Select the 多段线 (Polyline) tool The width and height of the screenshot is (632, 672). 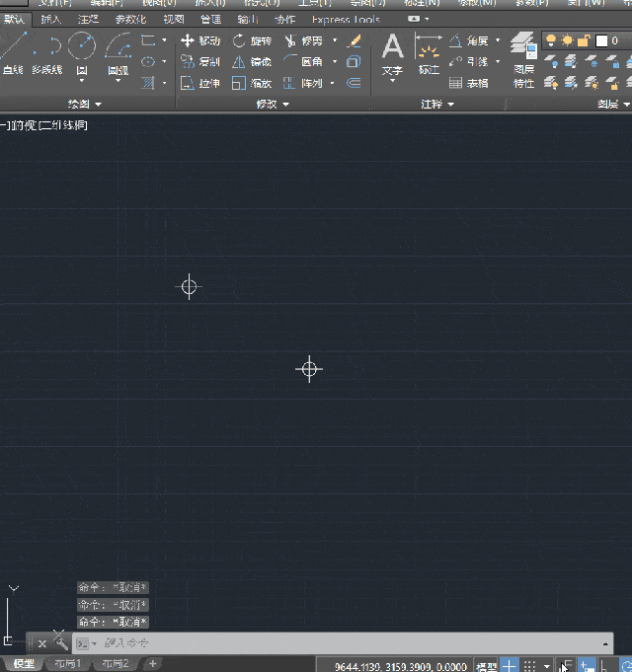click(47, 52)
